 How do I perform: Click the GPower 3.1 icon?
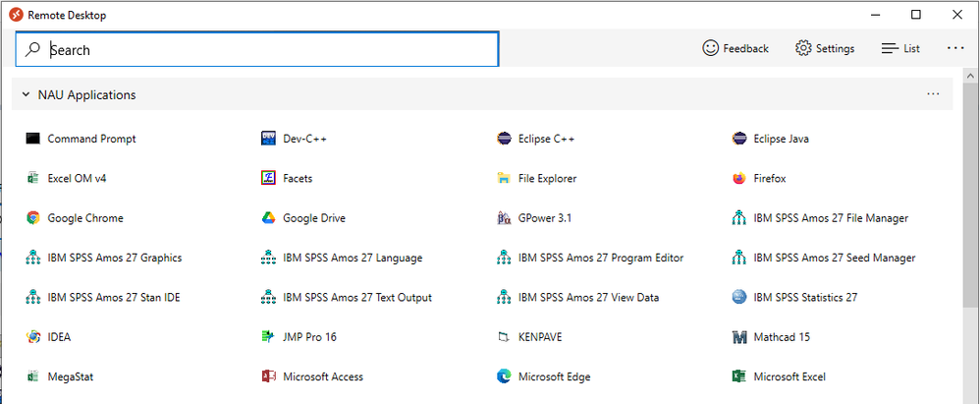coord(504,218)
